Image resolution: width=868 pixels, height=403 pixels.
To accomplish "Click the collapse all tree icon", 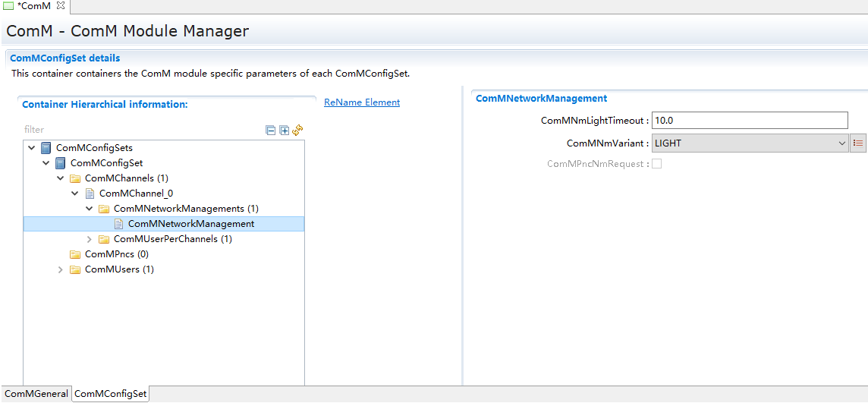I will click(271, 131).
